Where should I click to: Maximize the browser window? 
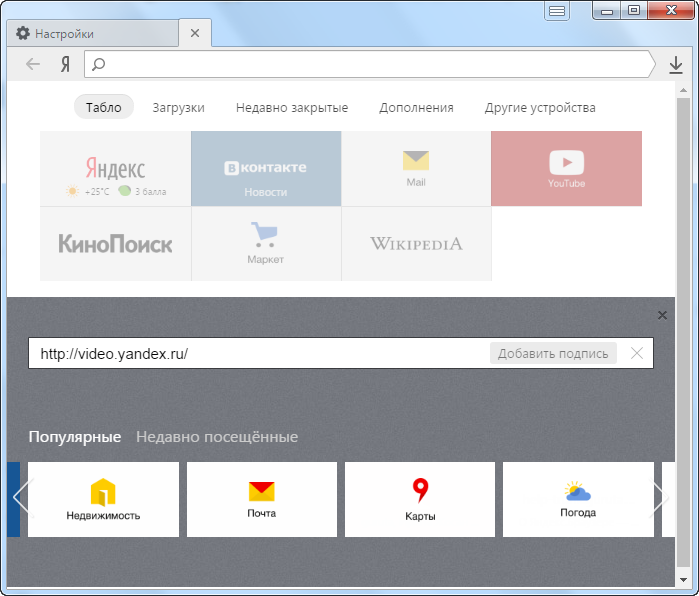[x=633, y=11]
